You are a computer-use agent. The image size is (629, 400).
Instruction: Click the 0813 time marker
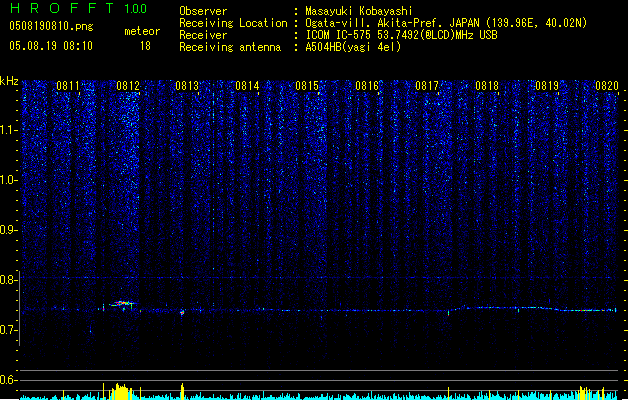click(187, 86)
